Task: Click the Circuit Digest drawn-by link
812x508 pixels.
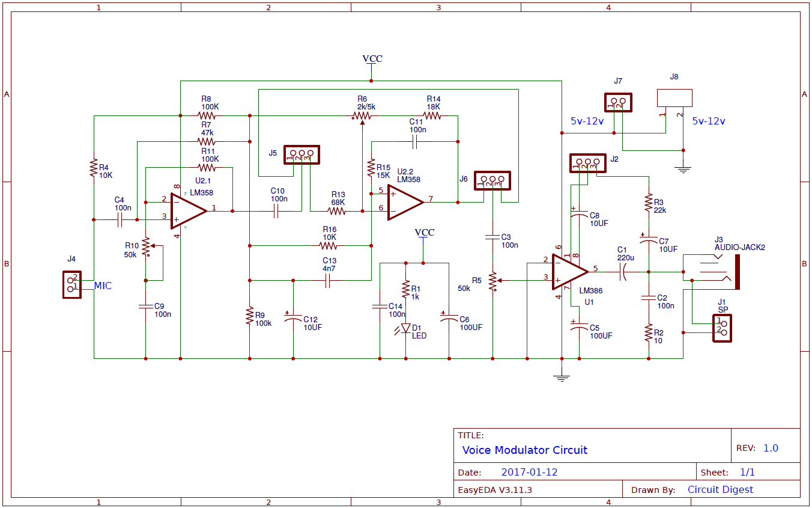Action: [720, 489]
